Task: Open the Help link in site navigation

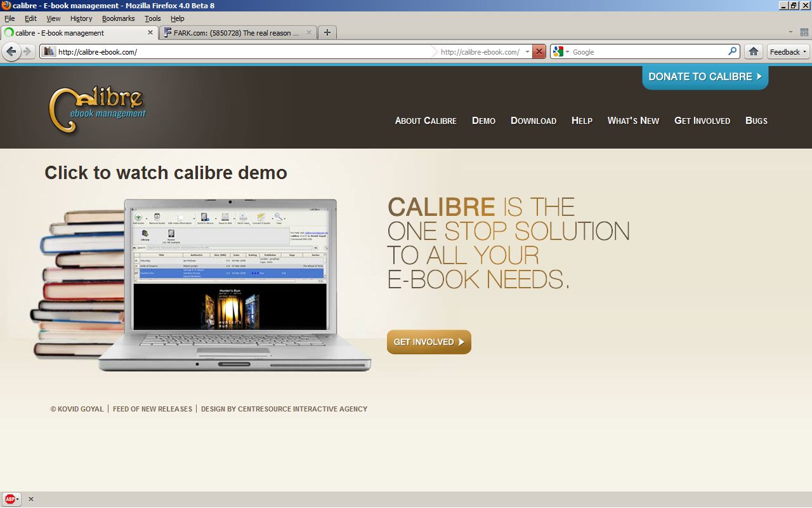Action: point(582,121)
